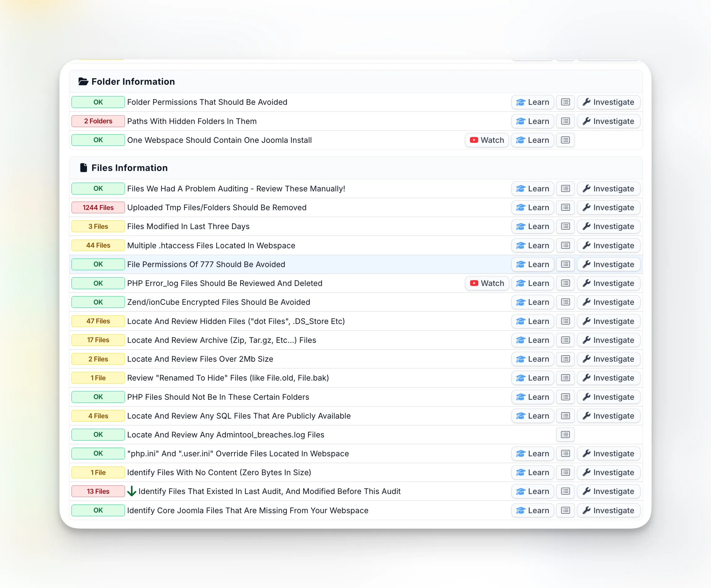Image resolution: width=711 pixels, height=588 pixels.
Task: Click the graduation cap icon on "Paths With Hidden Folders In Them" row
Action: pos(521,121)
